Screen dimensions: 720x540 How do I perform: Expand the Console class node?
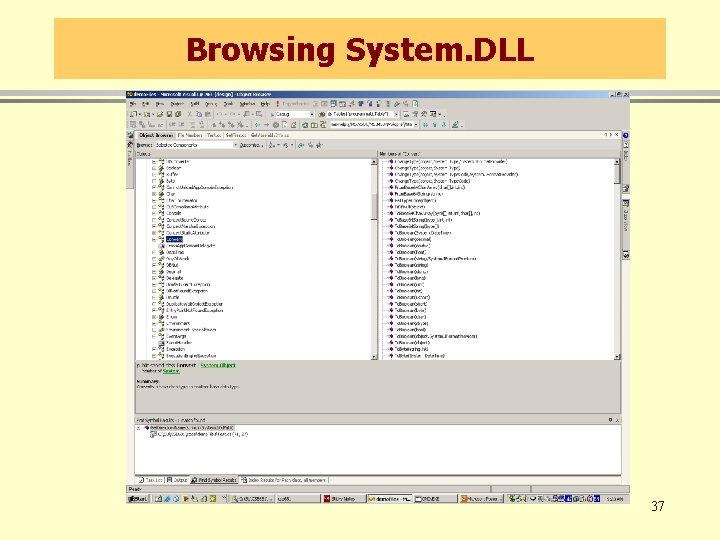coord(154,213)
